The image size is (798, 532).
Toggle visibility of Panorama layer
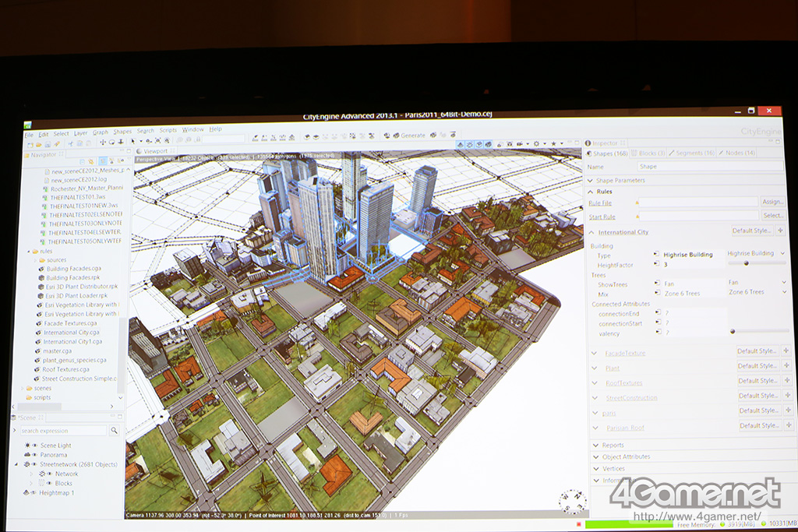[34, 455]
